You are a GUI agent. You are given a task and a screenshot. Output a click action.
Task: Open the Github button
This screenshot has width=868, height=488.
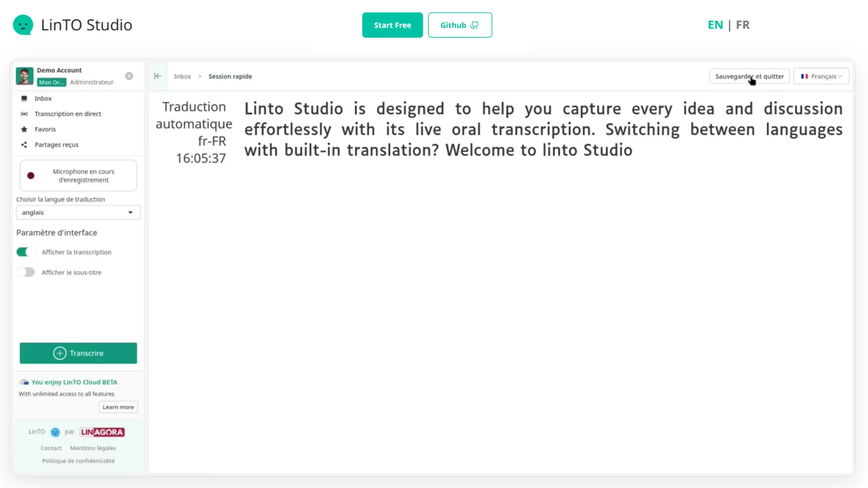click(x=460, y=25)
